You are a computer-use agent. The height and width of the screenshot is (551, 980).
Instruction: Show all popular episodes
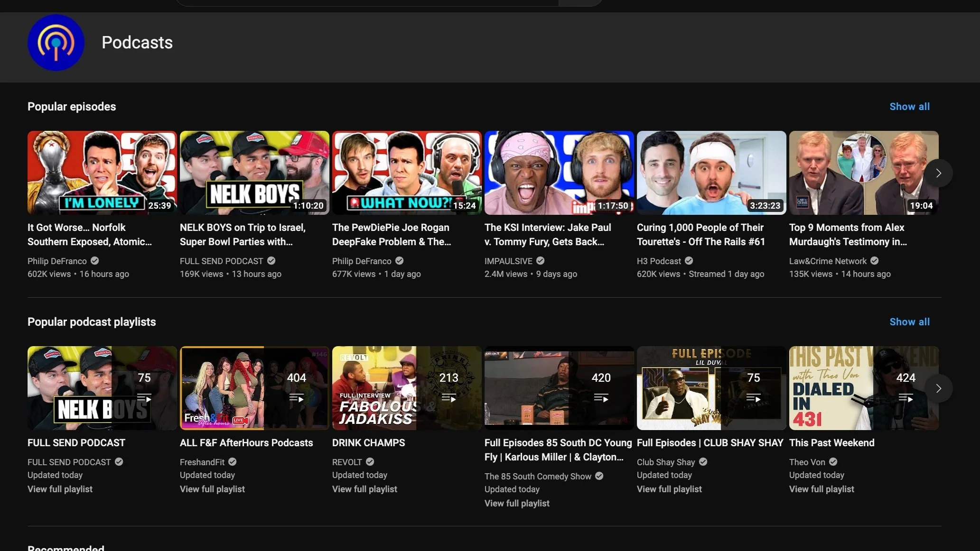click(909, 107)
